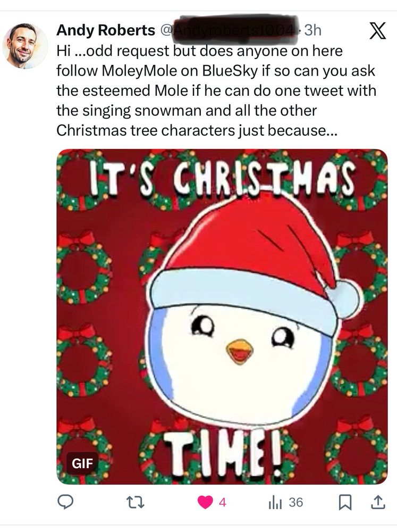Click the GIF badge on the image
The image size is (397, 532).
tap(82, 463)
